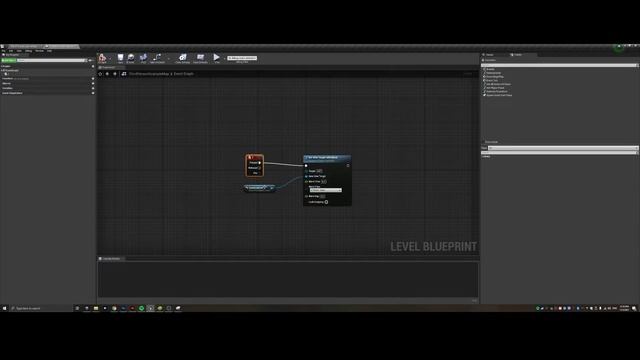Compile the level blueprint
This screenshot has width=640, height=360.
(102, 58)
